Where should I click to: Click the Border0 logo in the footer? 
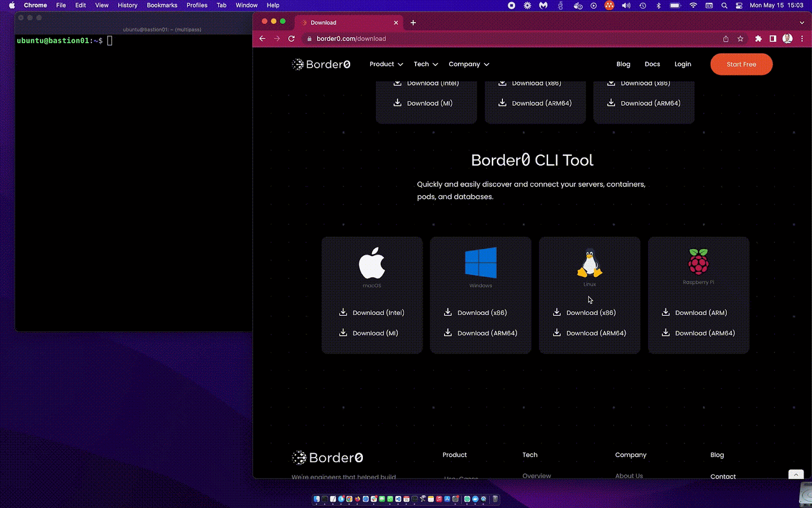point(327,457)
